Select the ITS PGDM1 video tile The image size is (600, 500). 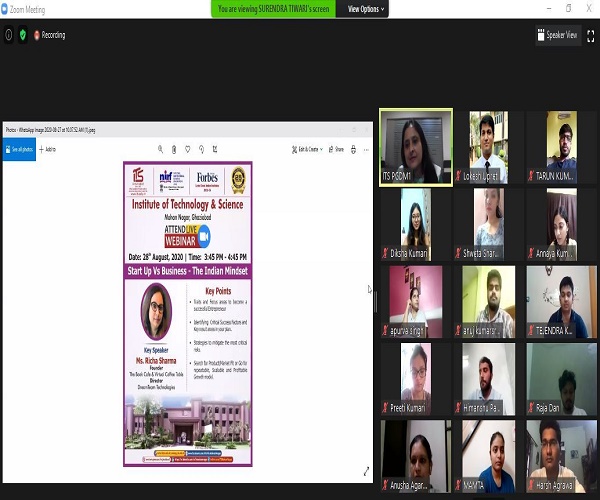pyautogui.click(x=416, y=147)
